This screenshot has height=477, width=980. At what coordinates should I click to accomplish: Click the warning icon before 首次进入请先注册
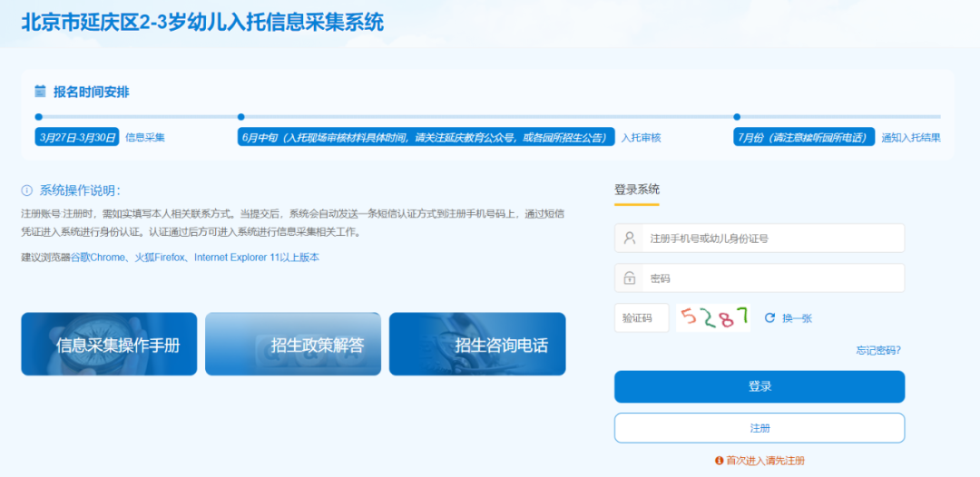(720, 461)
